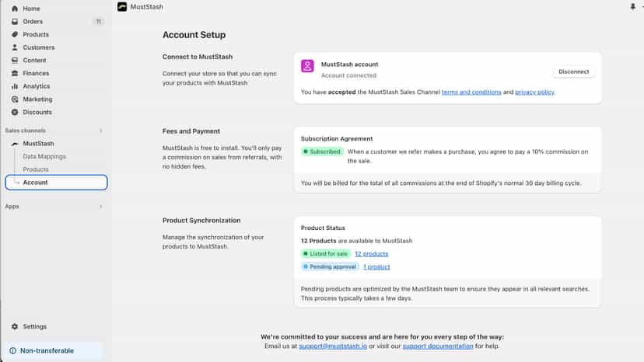Click the Customers person icon
This screenshot has width=644, height=362.
click(x=15, y=47)
